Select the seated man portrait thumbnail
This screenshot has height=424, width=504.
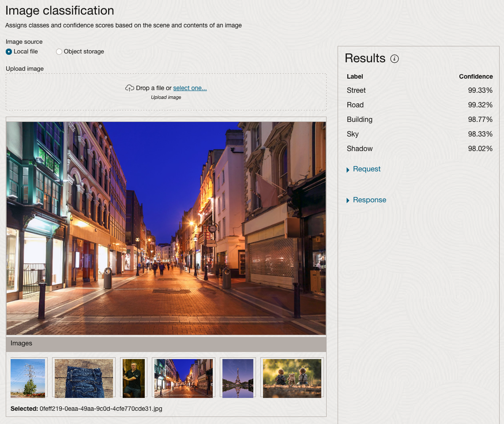pyautogui.click(x=133, y=378)
